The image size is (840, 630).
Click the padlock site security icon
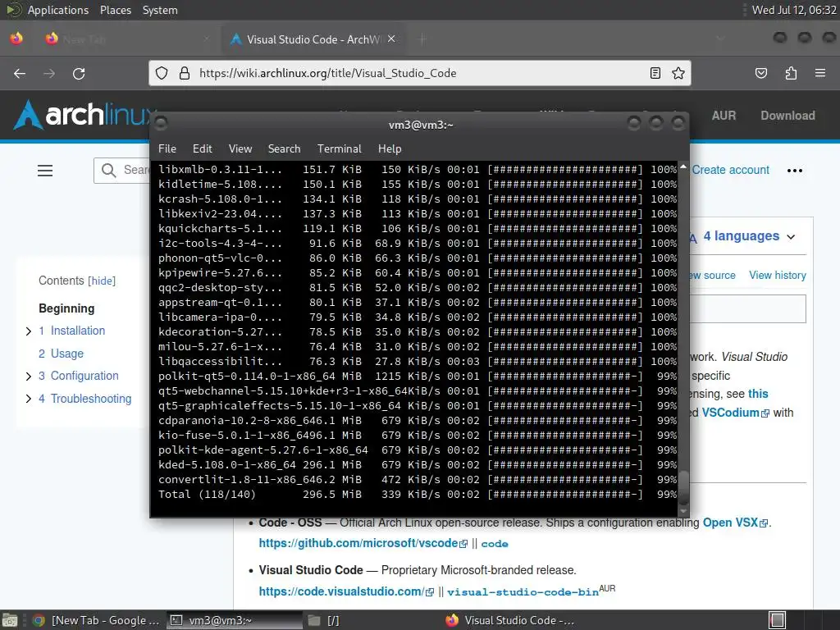click(x=185, y=73)
